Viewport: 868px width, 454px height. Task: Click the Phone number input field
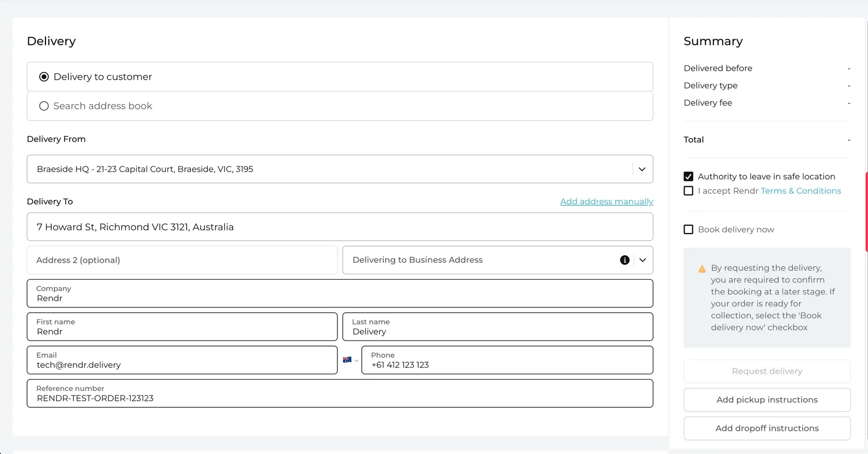pos(507,360)
